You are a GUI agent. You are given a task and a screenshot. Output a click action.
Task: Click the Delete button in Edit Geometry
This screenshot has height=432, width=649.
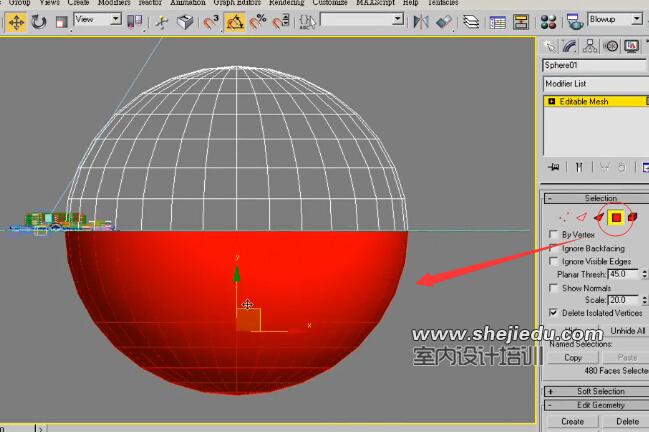(627, 422)
